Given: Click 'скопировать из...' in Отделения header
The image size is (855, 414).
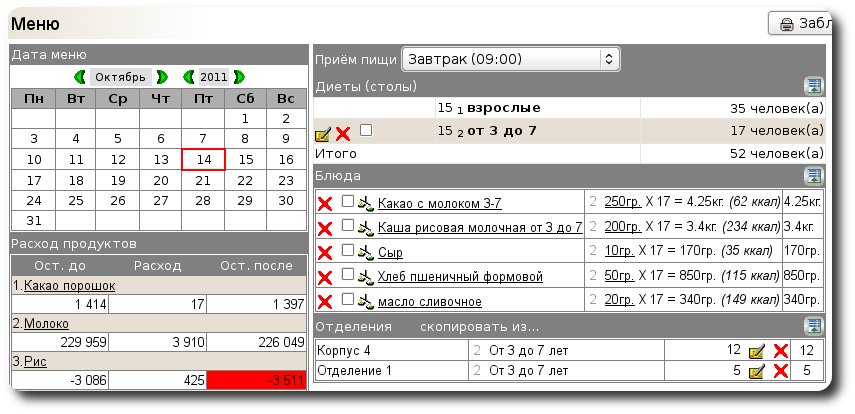Looking at the screenshot, I should tap(479, 328).
